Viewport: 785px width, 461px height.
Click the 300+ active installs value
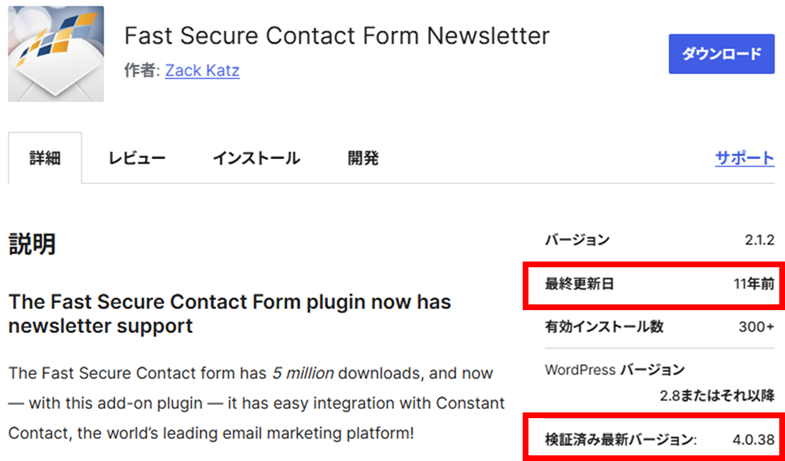click(755, 327)
